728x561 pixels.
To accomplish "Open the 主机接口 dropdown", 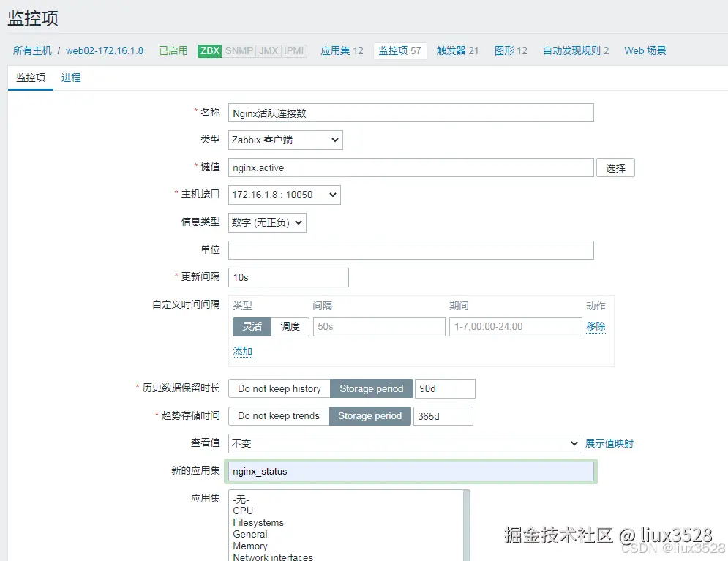I will (285, 195).
